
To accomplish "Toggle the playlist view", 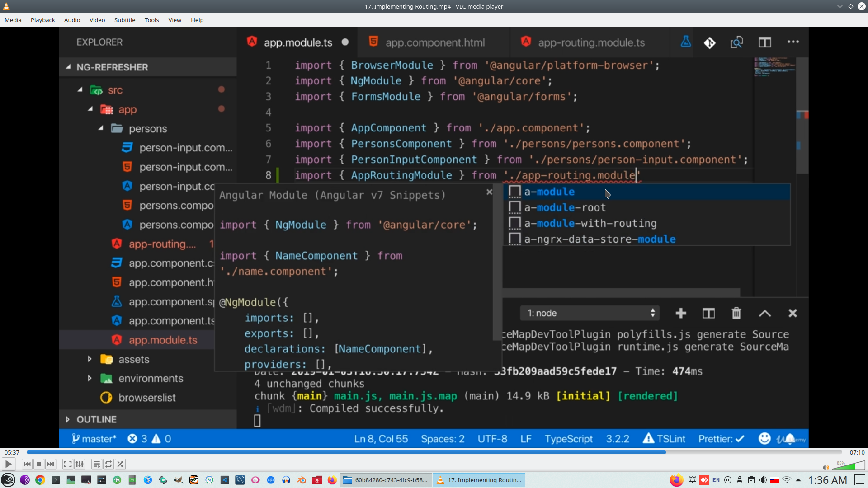I will coord(96,464).
